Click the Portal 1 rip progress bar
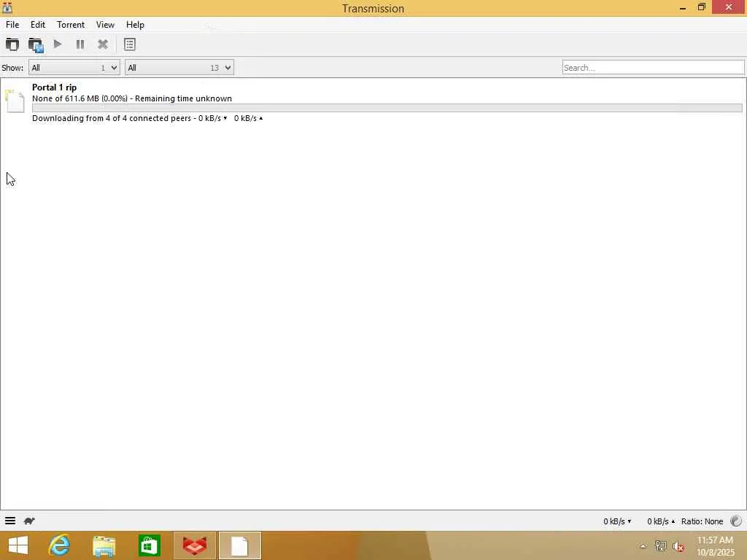Screen dimensions: 747x560 [387, 108]
